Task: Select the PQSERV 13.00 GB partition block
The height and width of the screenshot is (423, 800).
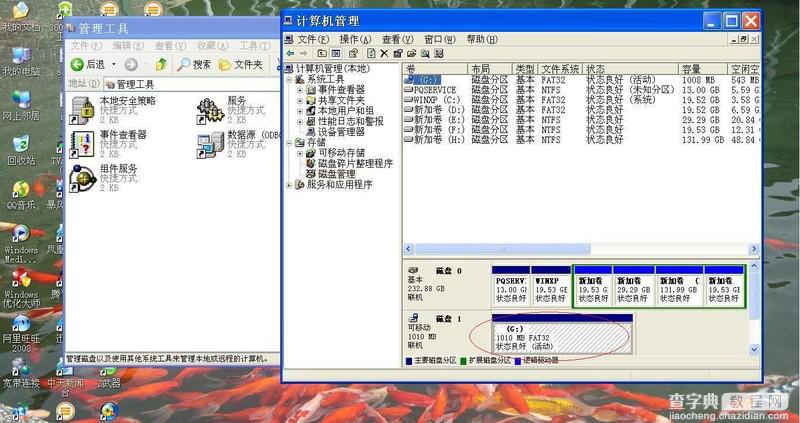Action: coord(511,286)
